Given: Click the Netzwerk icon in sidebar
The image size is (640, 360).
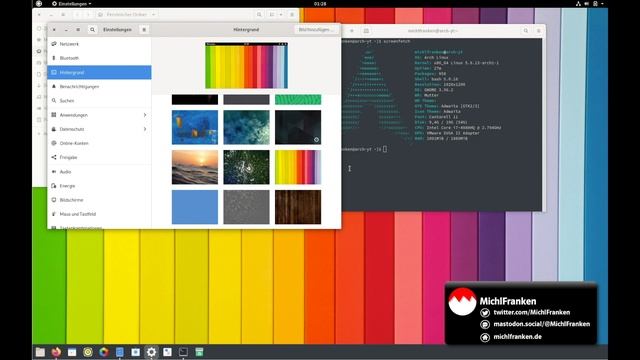Looking at the screenshot, I should 54,44.
